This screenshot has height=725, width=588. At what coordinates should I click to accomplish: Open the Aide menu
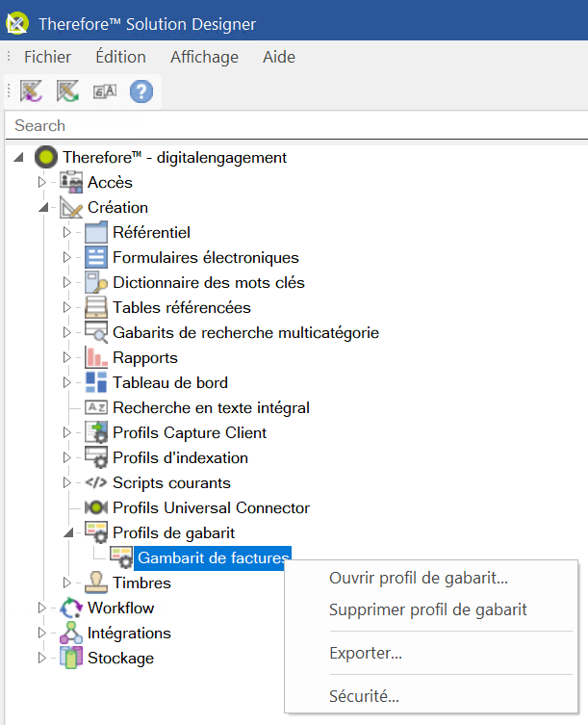pos(279,57)
